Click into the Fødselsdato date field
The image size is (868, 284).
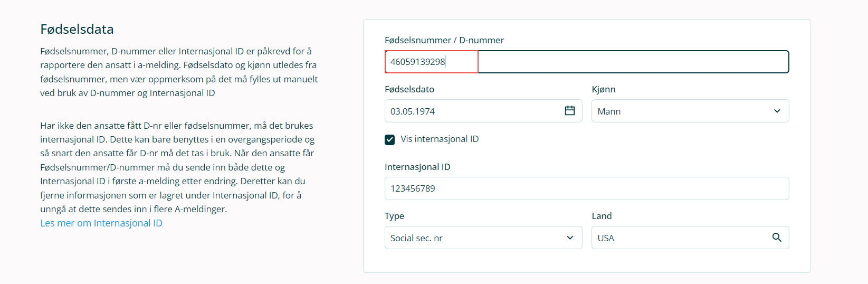[x=470, y=111]
